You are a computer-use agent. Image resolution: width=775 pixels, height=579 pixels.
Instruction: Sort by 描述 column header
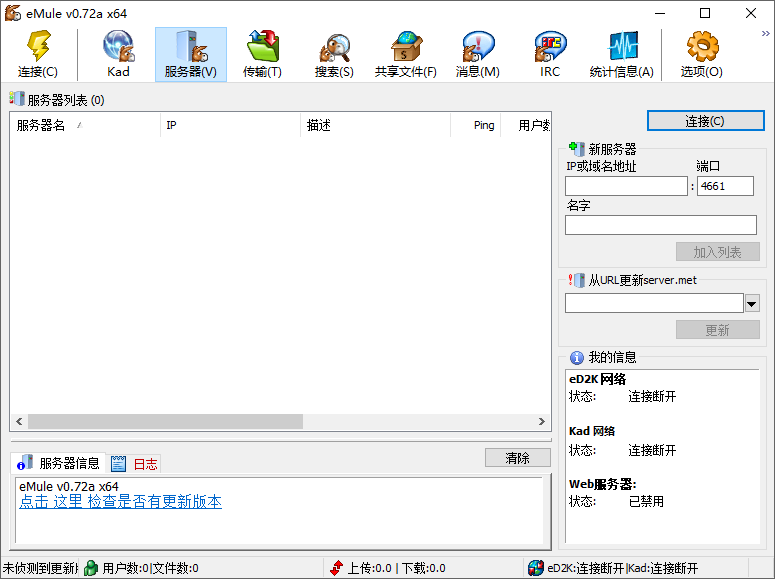tap(376, 125)
